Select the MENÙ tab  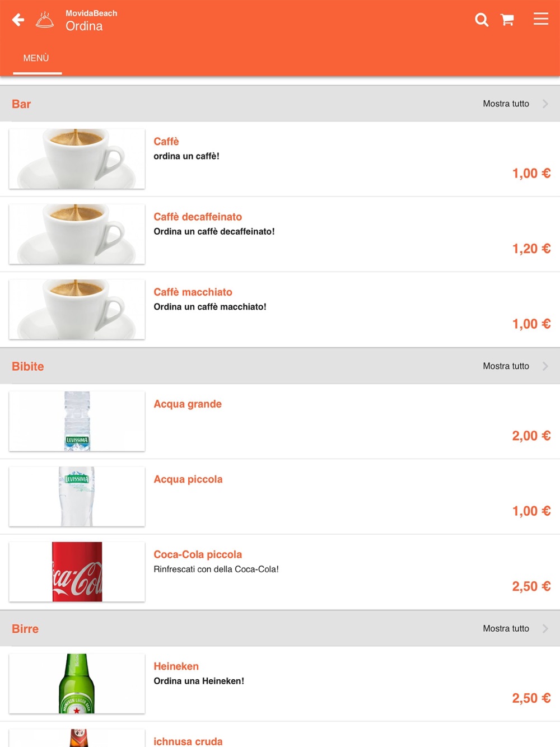coord(36,58)
